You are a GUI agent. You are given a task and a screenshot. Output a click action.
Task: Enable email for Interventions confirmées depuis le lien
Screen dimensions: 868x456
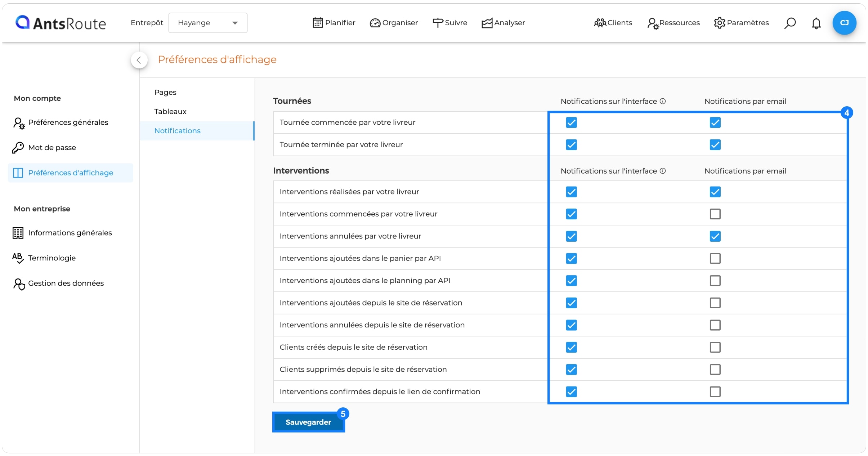pyautogui.click(x=715, y=392)
